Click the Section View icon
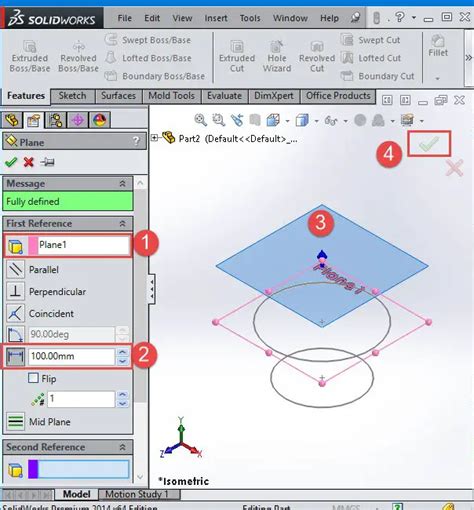 pyautogui.click(x=255, y=120)
